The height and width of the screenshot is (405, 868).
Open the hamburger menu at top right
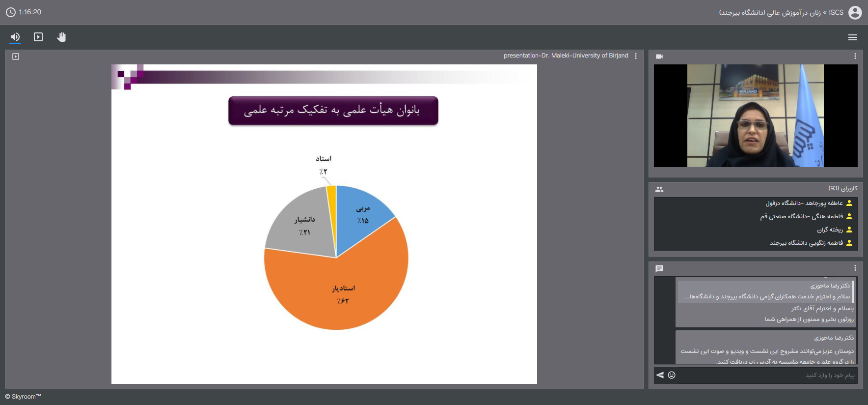853,37
